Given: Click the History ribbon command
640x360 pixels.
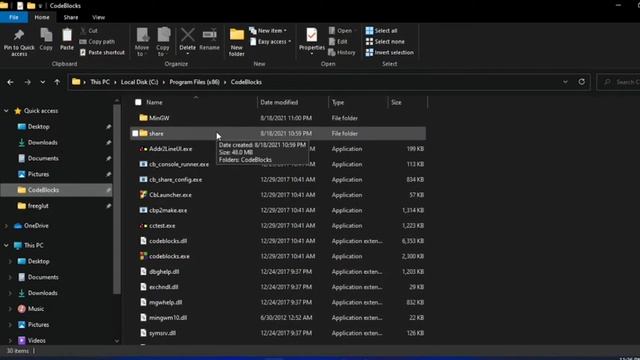Looking at the screenshot, I should click(x=342, y=52).
